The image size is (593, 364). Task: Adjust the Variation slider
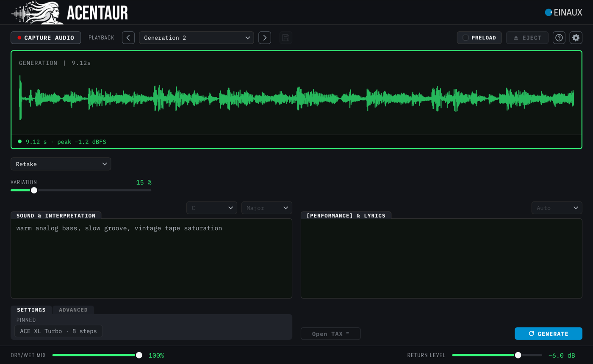(x=81, y=190)
